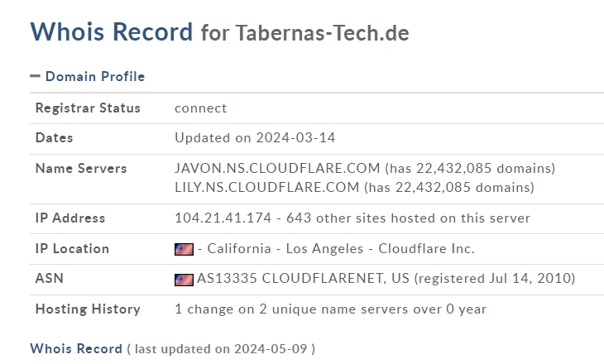
Task: Open '643 other sites hosted on this server'
Action: point(408,218)
